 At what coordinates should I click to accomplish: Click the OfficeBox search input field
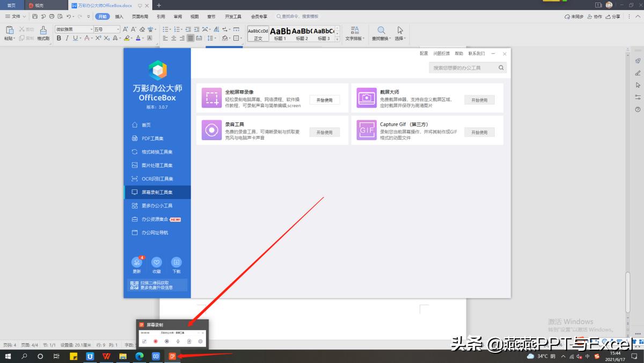462,68
